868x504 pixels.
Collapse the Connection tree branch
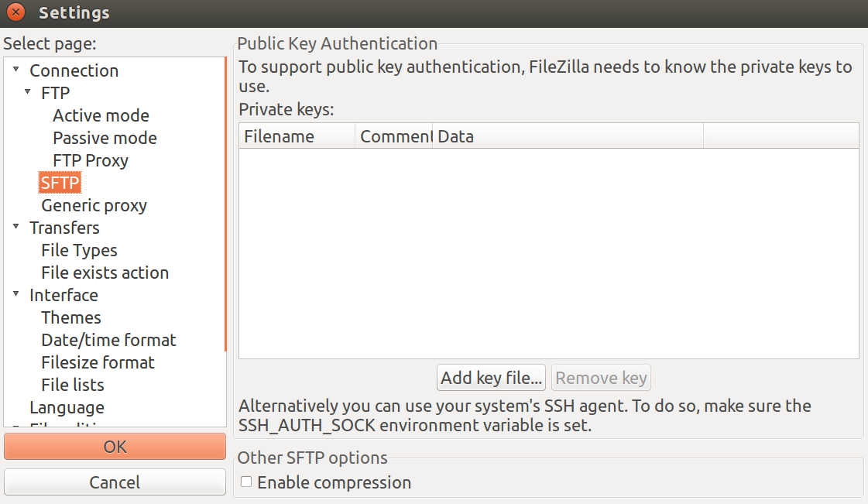click(x=17, y=70)
